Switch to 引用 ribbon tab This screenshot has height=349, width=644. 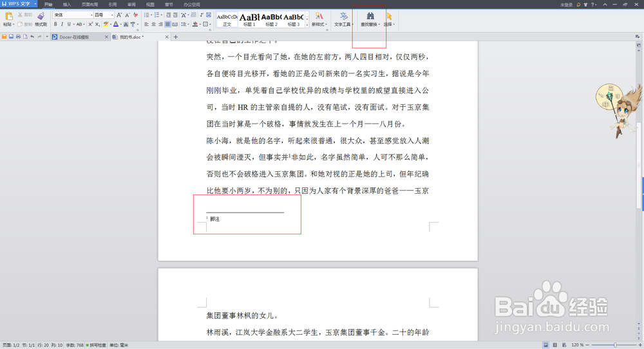[113, 5]
